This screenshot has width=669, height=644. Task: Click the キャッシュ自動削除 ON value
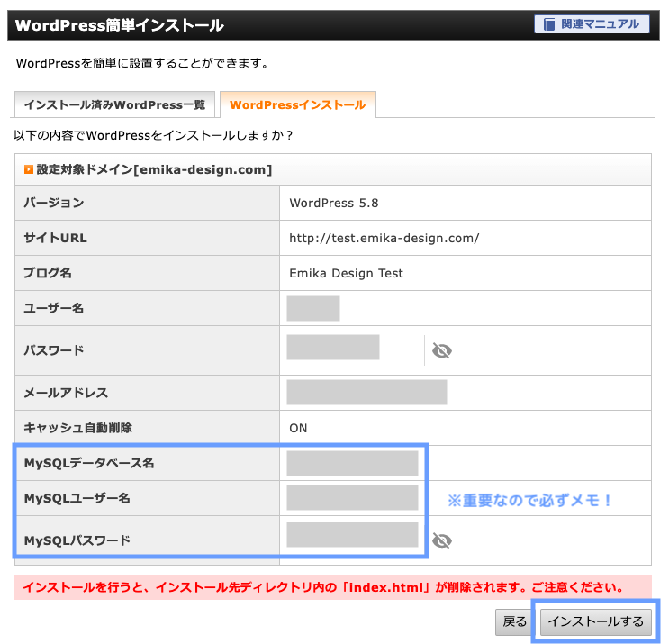[298, 429]
